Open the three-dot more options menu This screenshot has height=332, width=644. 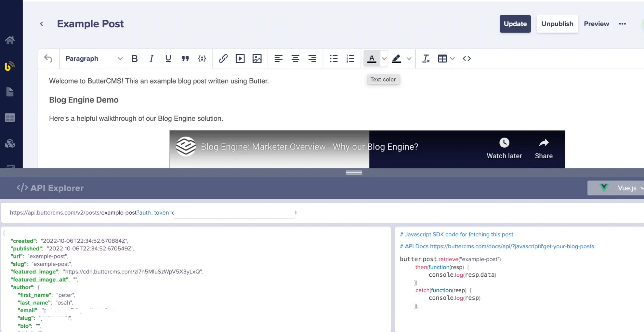[622, 24]
